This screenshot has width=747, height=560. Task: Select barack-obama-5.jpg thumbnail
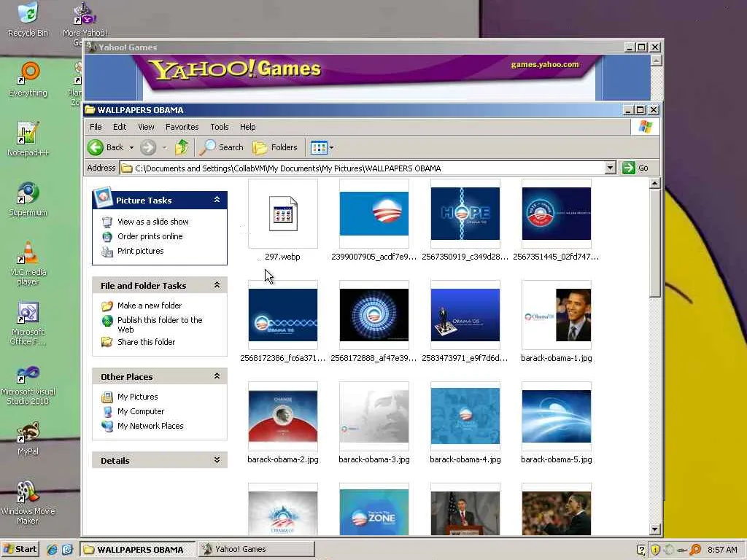coord(557,416)
